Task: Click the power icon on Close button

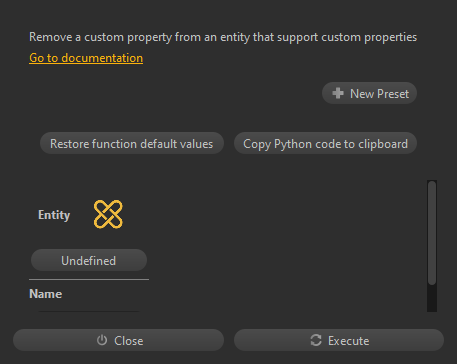Action: click(x=102, y=340)
